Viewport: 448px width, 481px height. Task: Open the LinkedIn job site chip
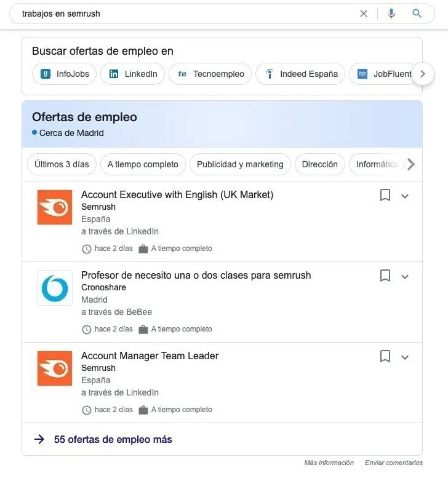pyautogui.click(x=132, y=74)
